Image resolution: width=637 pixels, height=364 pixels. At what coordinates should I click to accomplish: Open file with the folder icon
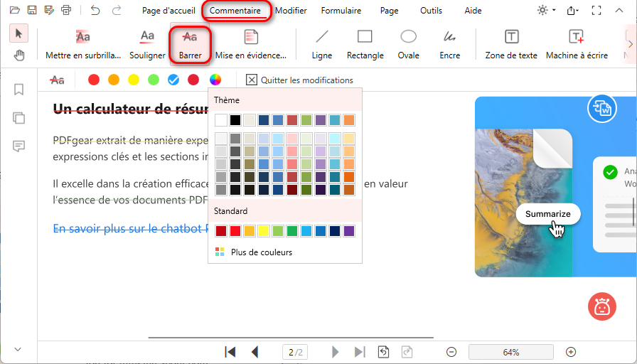15,10
